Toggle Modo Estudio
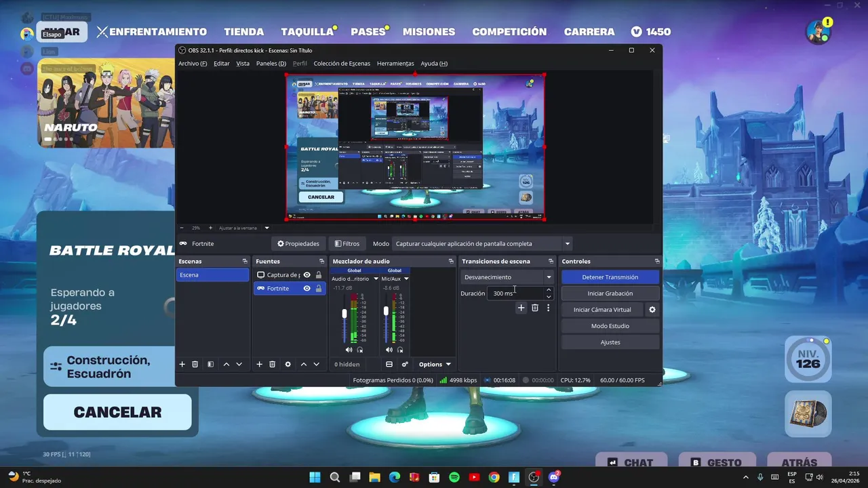Image resolution: width=868 pixels, height=488 pixels. [610, 326]
